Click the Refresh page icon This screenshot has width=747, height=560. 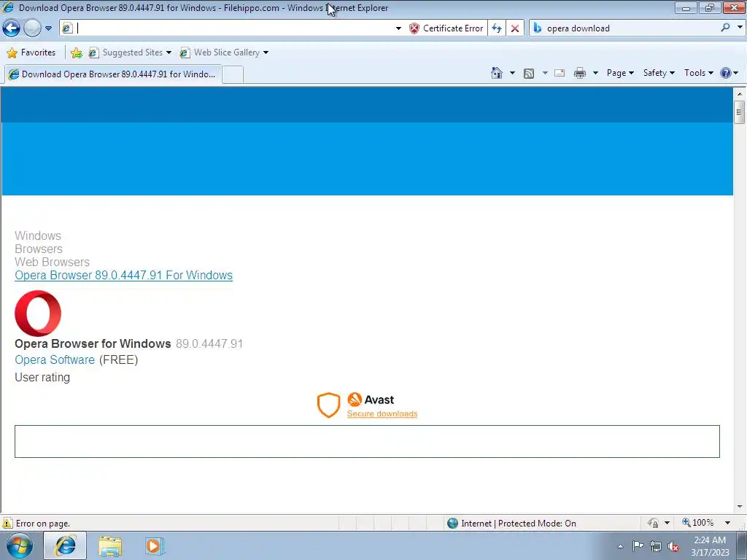coord(497,28)
